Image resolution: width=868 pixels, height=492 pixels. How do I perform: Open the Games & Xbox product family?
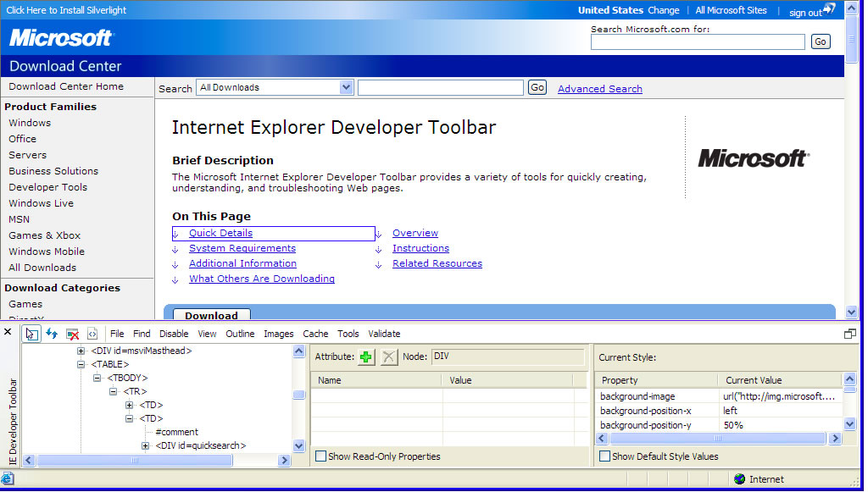point(44,235)
